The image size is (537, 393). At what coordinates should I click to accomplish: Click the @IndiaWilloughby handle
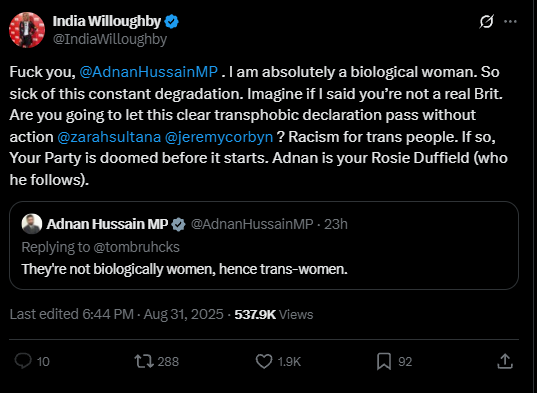point(110,39)
